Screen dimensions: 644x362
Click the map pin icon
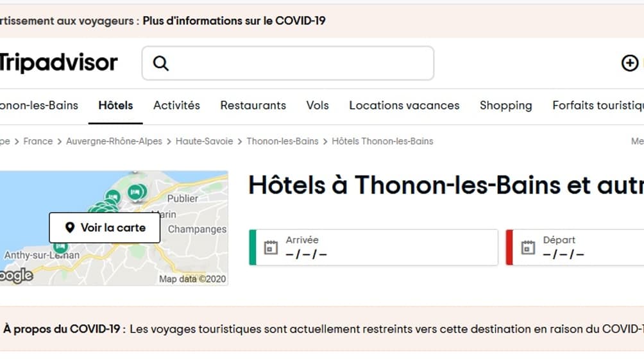pos(70,227)
